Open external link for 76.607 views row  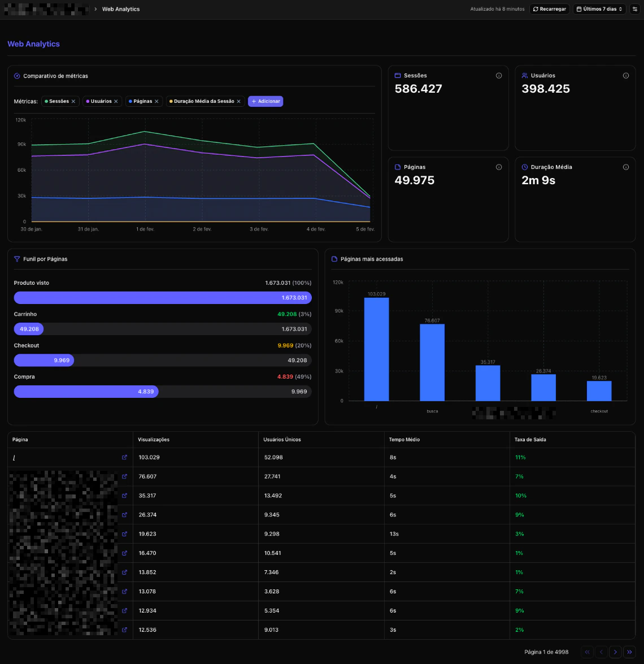click(124, 476)
